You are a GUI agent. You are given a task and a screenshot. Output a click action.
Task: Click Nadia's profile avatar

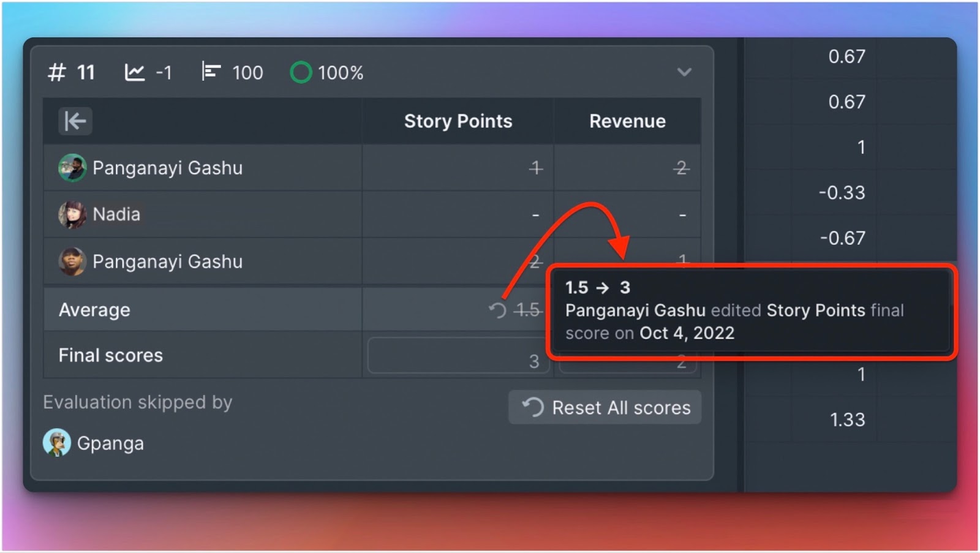click(72, 215)
